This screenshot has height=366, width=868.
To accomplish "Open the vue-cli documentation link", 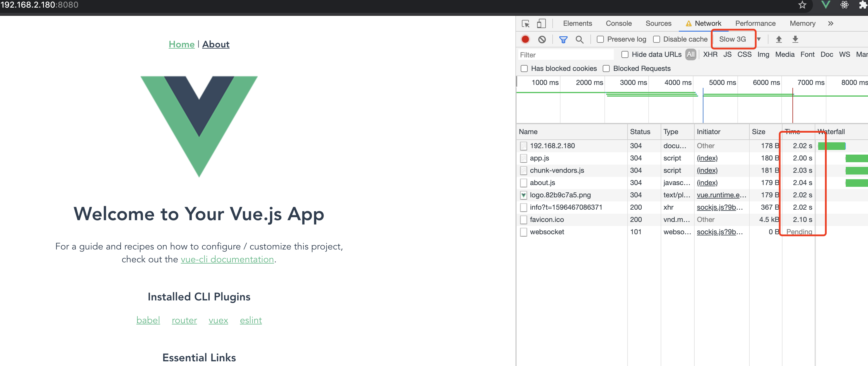I will [227, 259].
